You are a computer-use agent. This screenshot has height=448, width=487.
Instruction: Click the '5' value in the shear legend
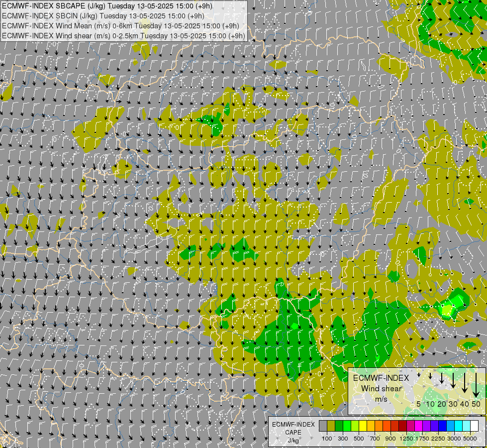tap(419, 404)
